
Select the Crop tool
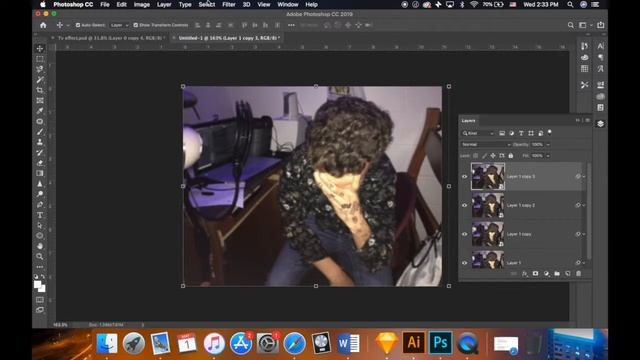pyautogui.click(x=40, y=90)
